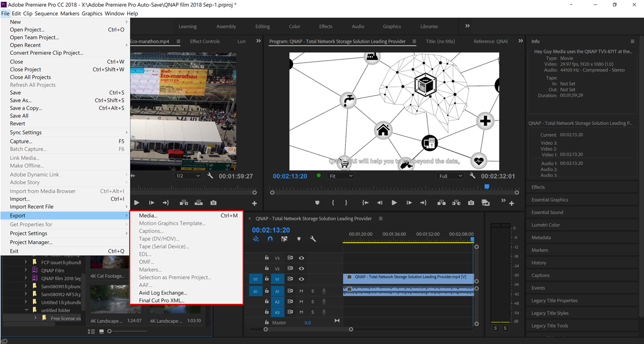Play the Source monitor clip

[136, 203]
